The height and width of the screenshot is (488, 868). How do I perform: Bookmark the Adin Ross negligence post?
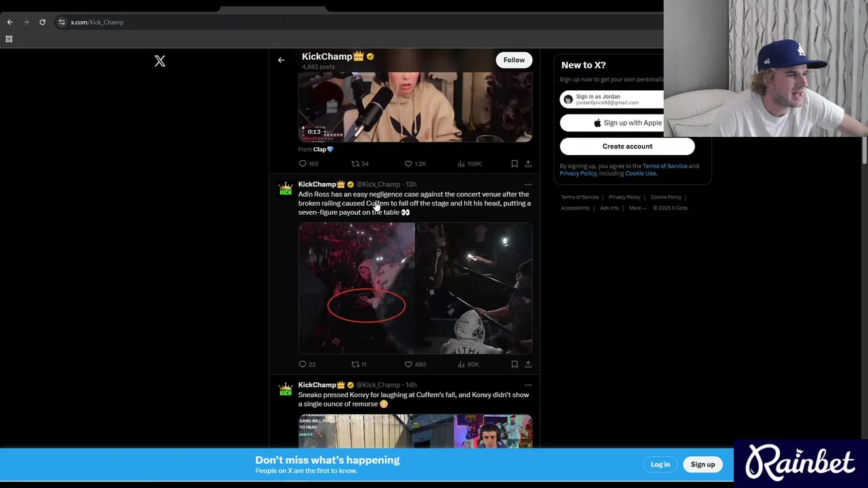tap(514, 364)
